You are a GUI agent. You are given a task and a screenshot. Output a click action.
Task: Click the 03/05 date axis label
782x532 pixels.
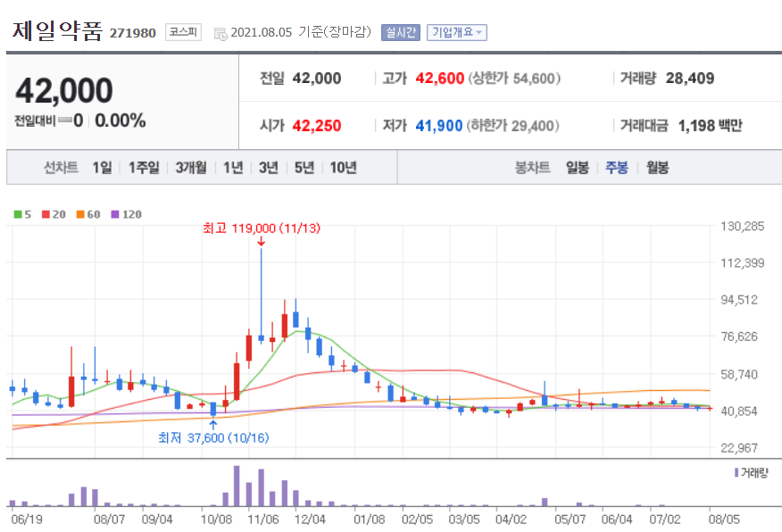pos(464,520)
